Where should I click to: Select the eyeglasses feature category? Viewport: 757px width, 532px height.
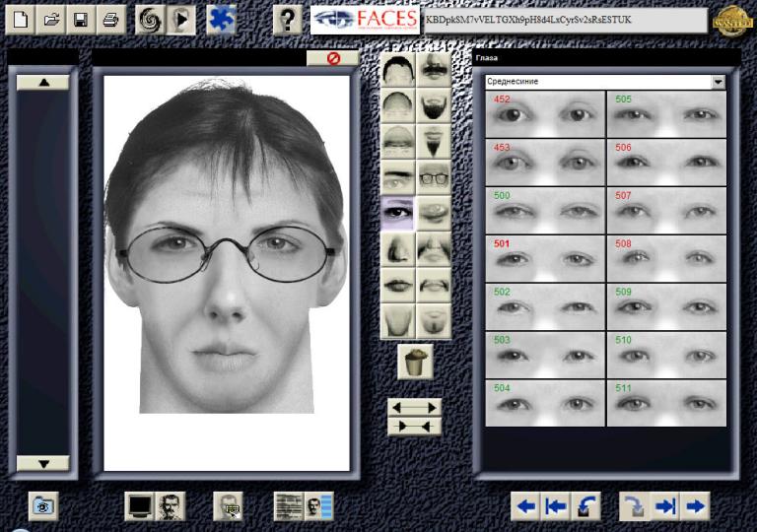tap(433, 177)
